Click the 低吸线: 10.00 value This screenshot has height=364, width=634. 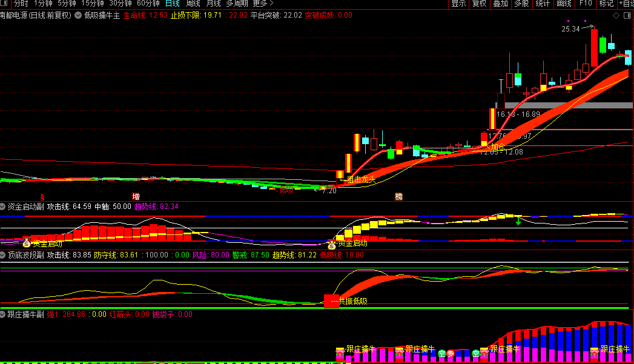[x=342, y=255]
